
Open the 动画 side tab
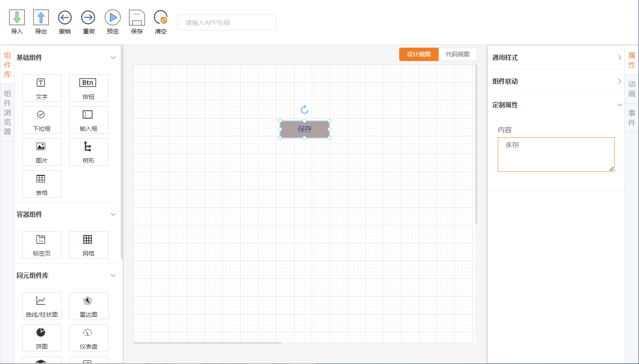632,89
